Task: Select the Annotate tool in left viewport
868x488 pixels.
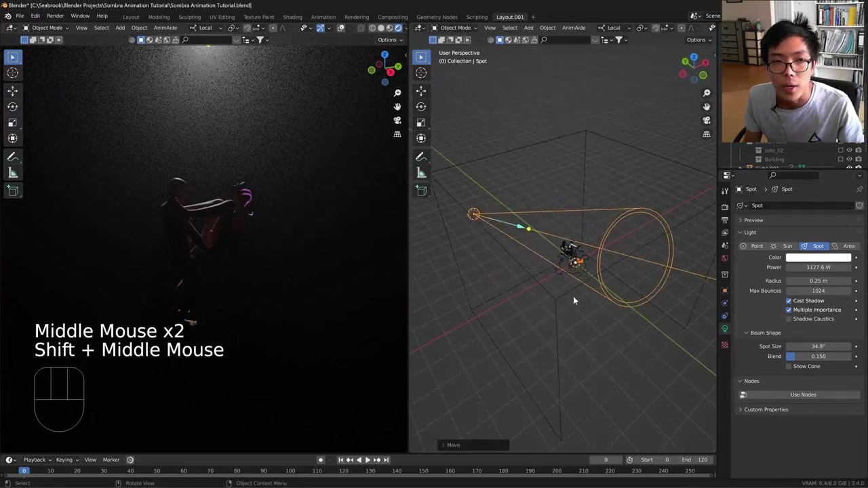Action: point(13,157)
